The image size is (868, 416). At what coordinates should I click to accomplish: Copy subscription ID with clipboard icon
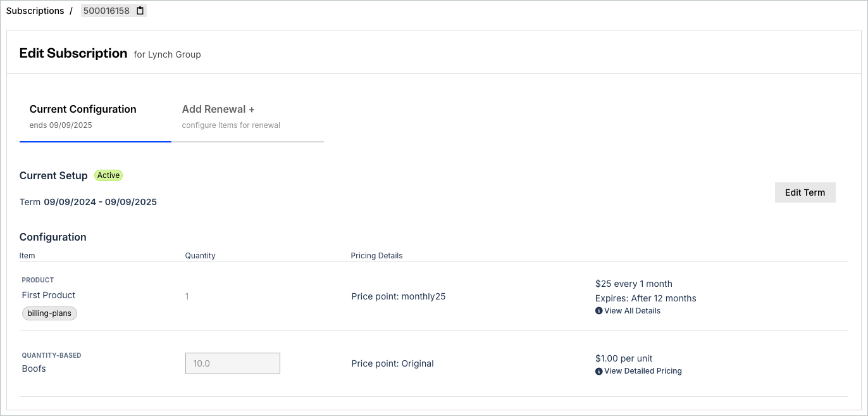click(x=140, y=11)
